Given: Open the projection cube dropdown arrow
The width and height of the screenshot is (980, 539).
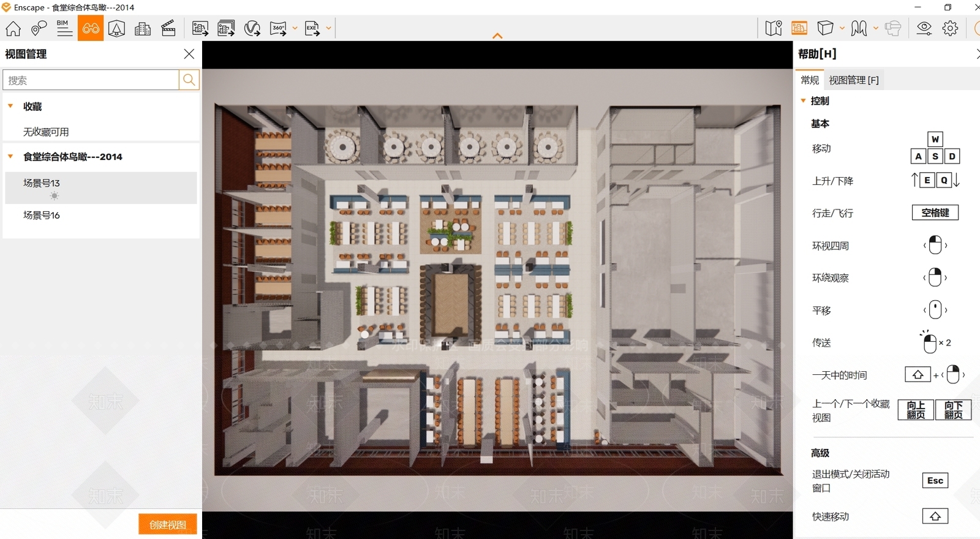Looking at the screenshot, I should tap(842, 28).
